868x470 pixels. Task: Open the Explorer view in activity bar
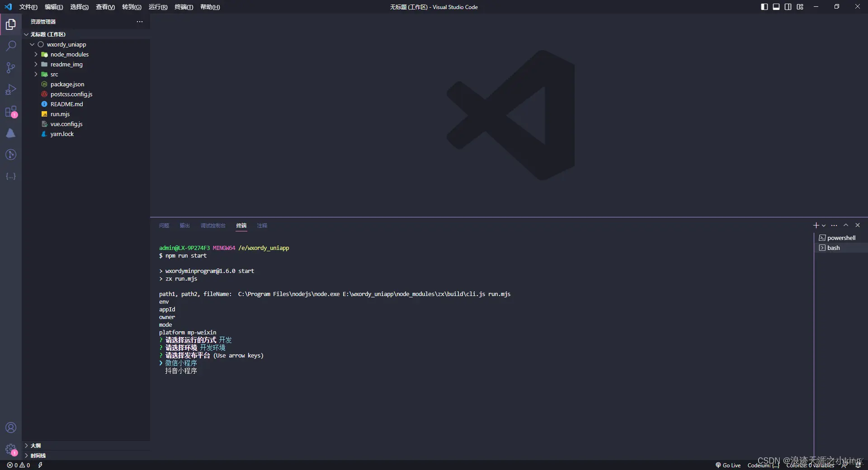pyautogui.click(x=11, y=24)
